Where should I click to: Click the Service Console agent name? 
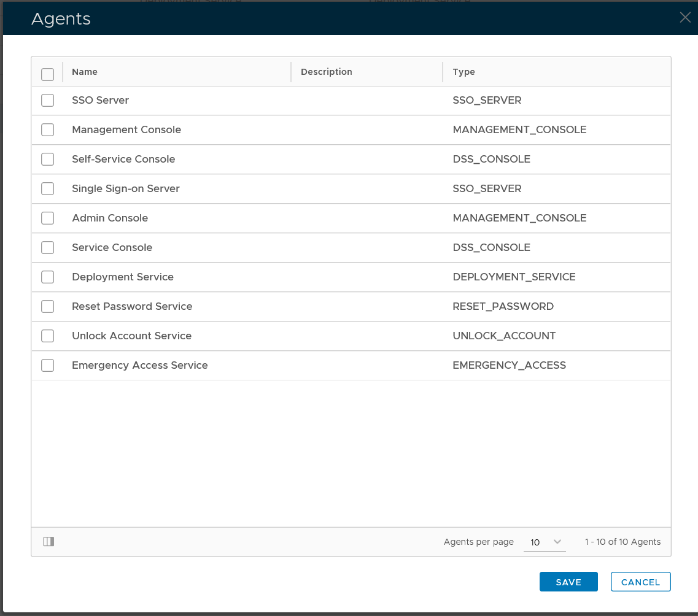(112, 247)
